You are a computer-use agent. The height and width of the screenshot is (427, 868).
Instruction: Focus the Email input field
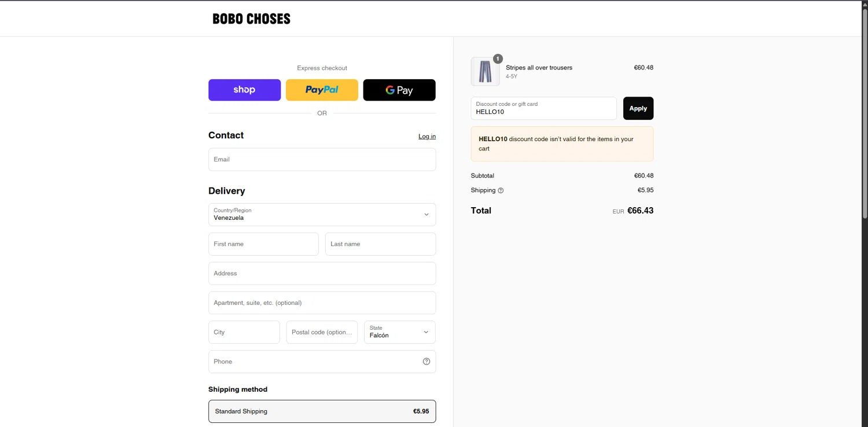tap(322, 159)
